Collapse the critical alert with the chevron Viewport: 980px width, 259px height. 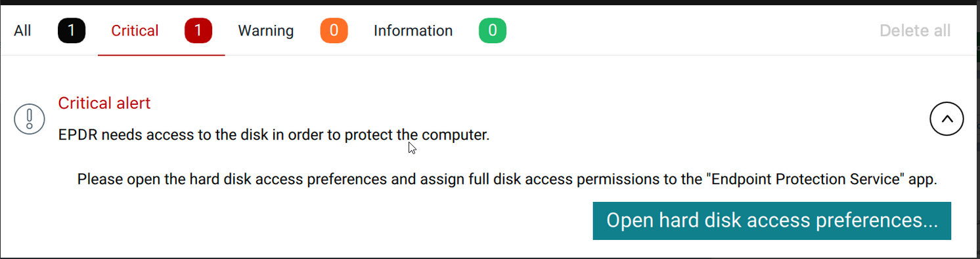pyautogui.click(x=947, y=119)
